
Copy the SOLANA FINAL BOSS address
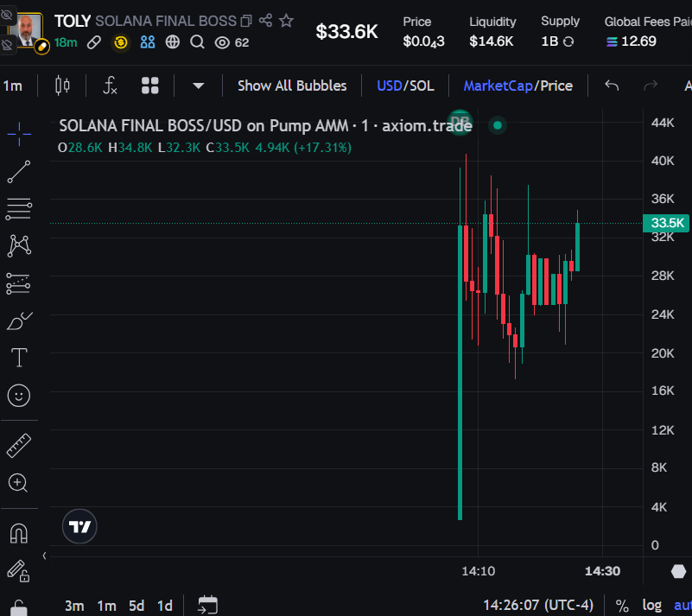click(x=246, y=21)
